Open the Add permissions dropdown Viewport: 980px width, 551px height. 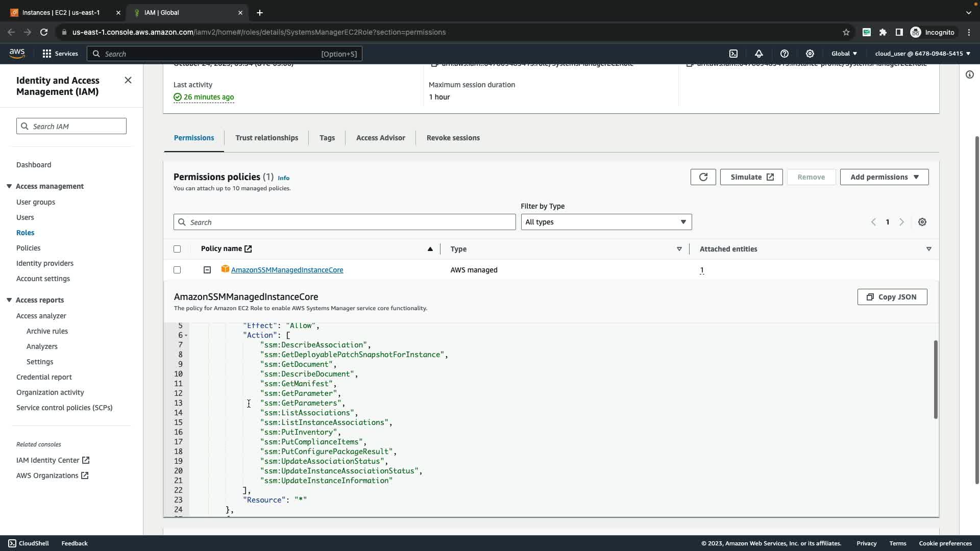click(884, 177)
